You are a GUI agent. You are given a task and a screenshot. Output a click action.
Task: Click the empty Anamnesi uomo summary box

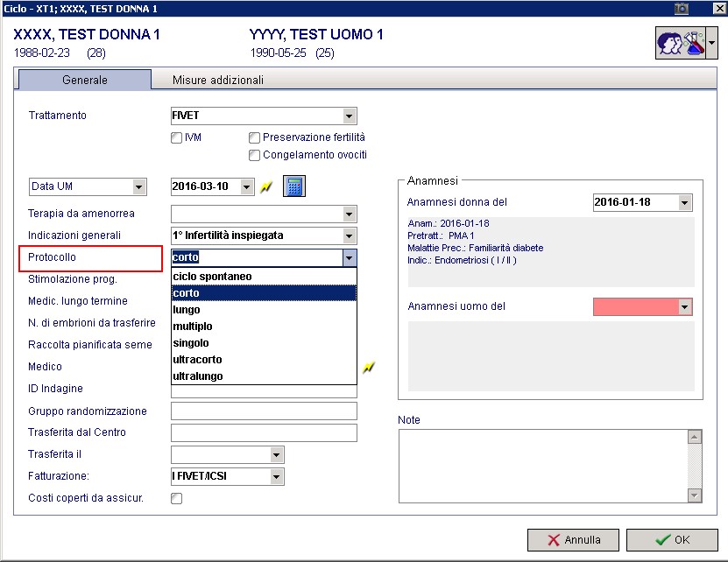pos(551,356)
